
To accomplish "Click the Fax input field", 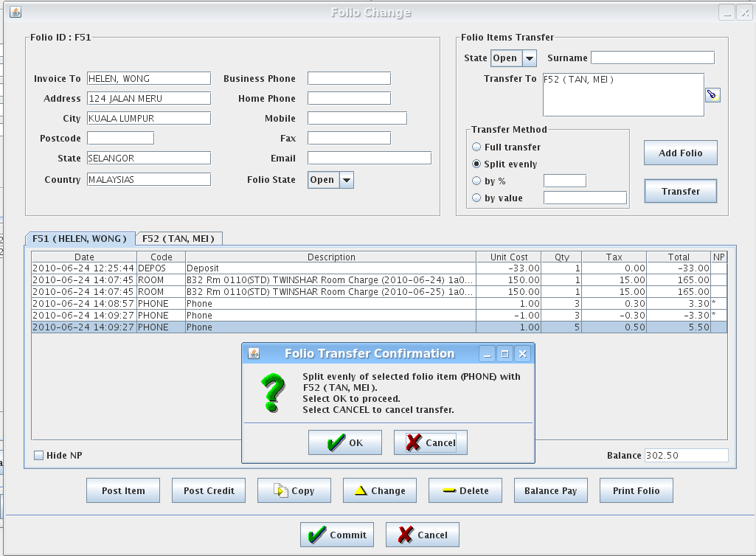I will tap(349, 139).
